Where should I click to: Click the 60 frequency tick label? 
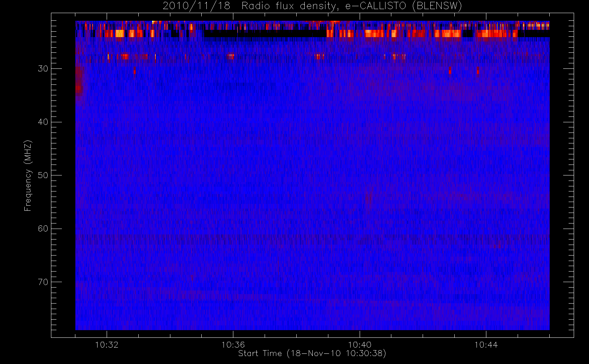point(43,229)
